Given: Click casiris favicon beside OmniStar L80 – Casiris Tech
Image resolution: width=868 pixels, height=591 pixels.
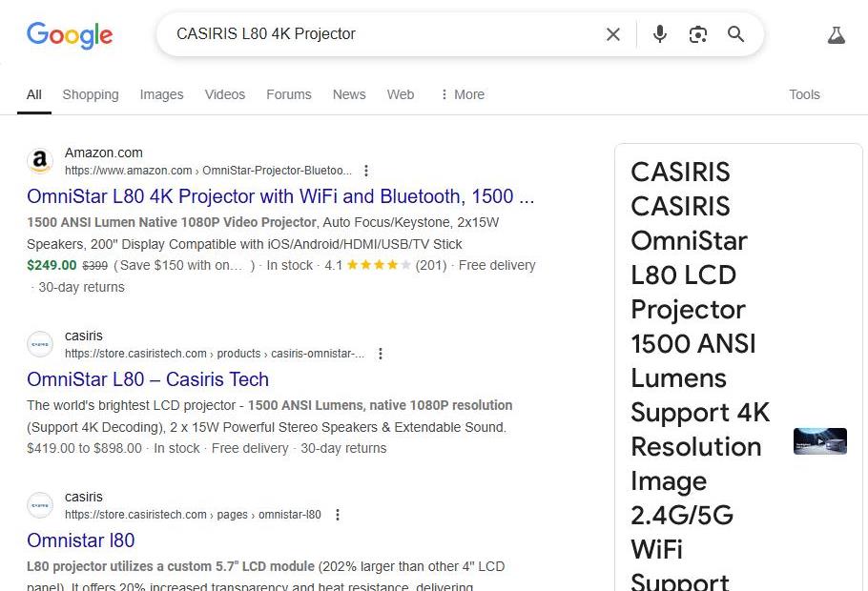Looking at the screenshot, I should coord(40,344).
